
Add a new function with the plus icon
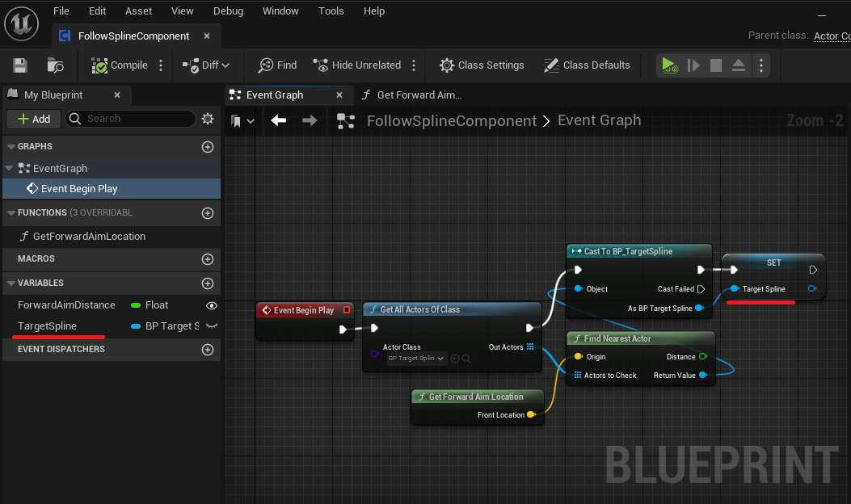(x=208, y=213)
